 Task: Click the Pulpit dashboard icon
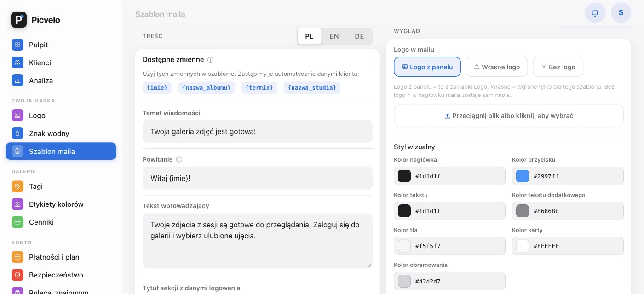coord(17,45)
